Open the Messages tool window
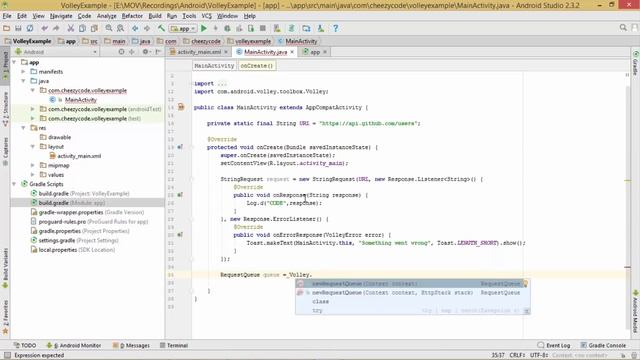This screenshot has width=640, height=360. tap(131, 345)
